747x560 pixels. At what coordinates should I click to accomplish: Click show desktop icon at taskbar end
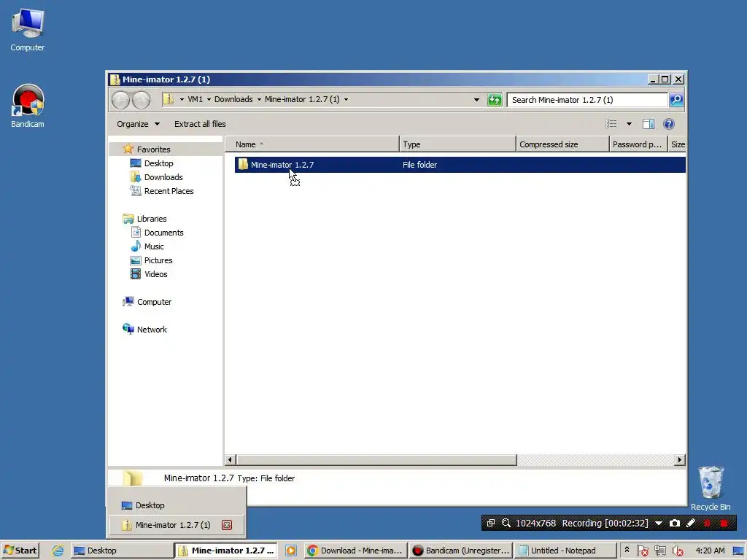[x=739, y=551]
